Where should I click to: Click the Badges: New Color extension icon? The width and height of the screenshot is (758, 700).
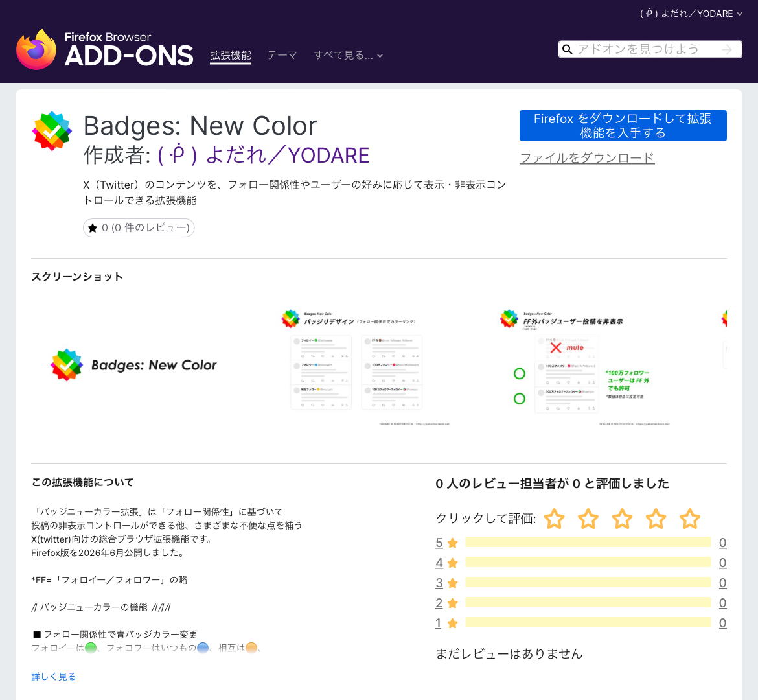[x=52, y=131]
